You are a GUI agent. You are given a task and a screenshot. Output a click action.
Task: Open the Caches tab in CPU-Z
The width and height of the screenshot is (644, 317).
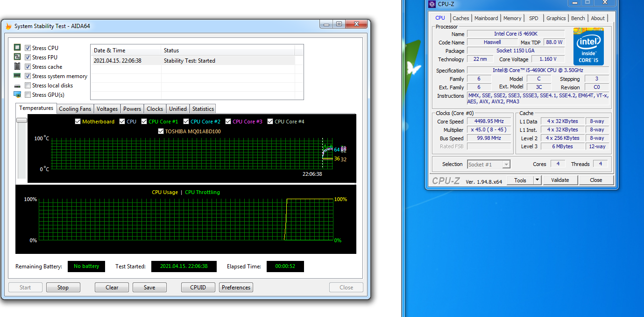[x=461, y=18]
